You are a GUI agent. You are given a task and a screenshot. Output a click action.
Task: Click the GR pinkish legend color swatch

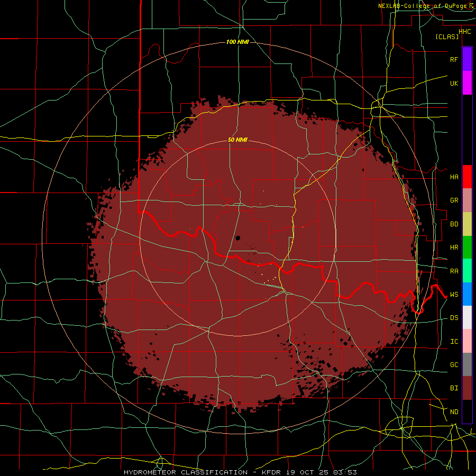coord(467,200)
